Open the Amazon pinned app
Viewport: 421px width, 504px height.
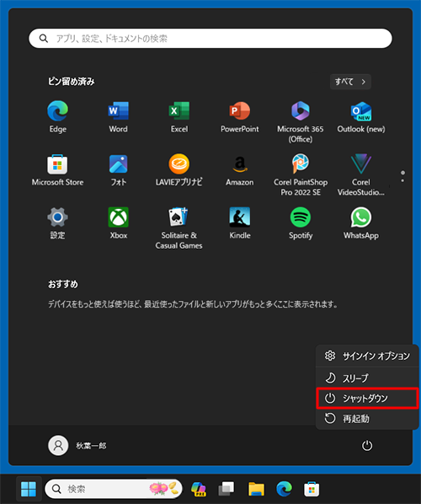240,170
